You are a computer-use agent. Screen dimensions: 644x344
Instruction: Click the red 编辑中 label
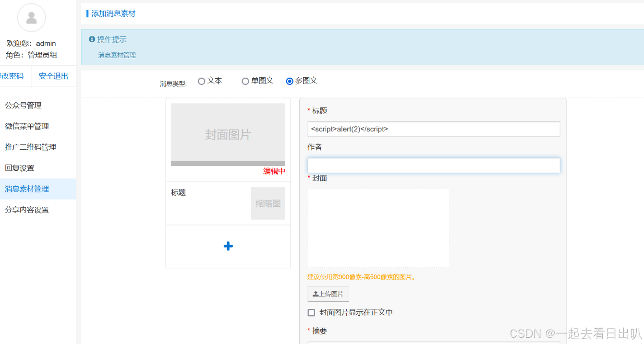coord(274,171)
